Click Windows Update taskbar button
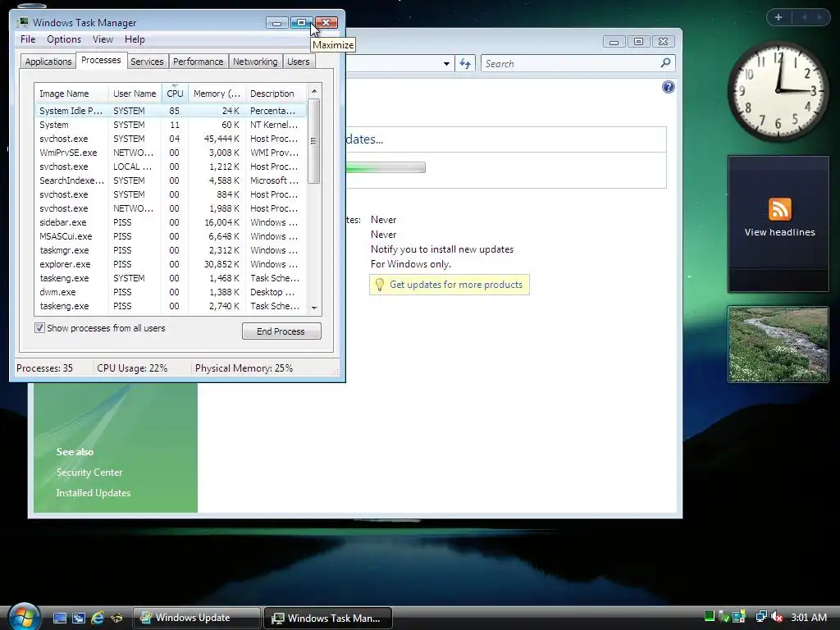Screen dimensions: 840x630 point(197,618)
